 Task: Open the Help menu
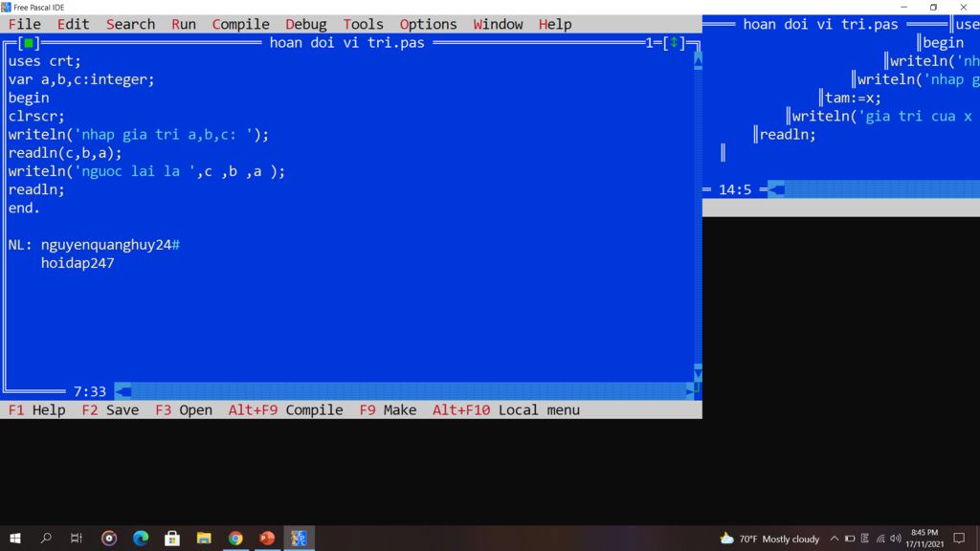(x=555, y=24)
